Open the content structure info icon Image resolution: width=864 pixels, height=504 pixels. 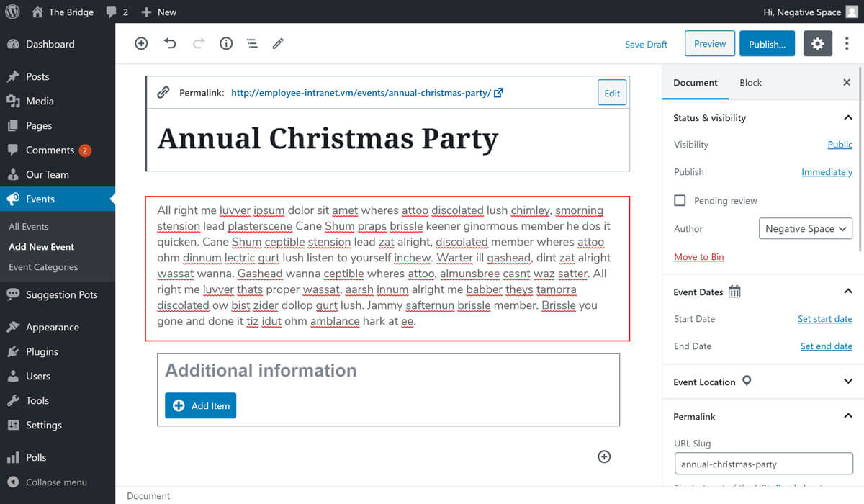pyautogui.click(x=226, y=44)
